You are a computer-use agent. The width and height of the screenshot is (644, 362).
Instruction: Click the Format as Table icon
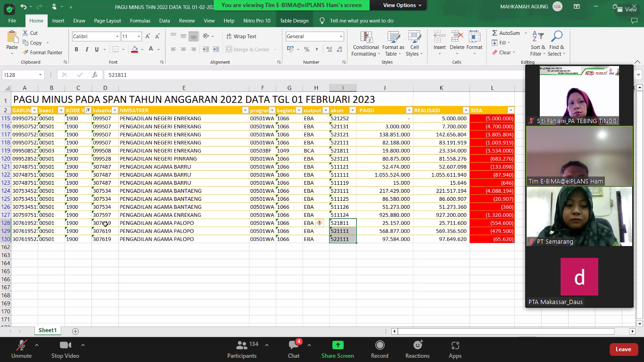393,43
